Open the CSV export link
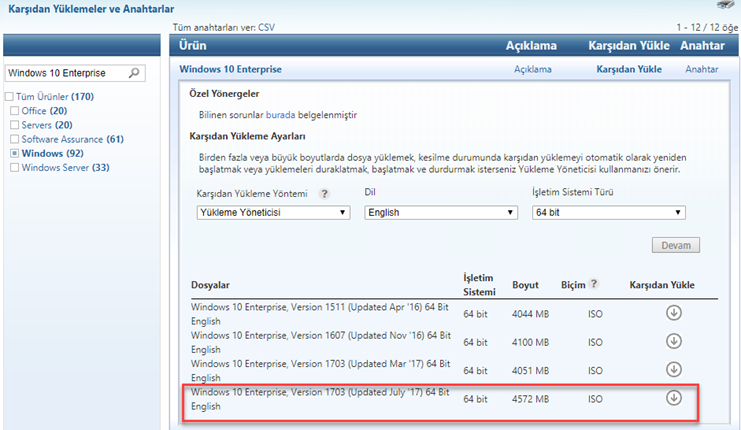 pyautogui.click(x=266, y=28)
